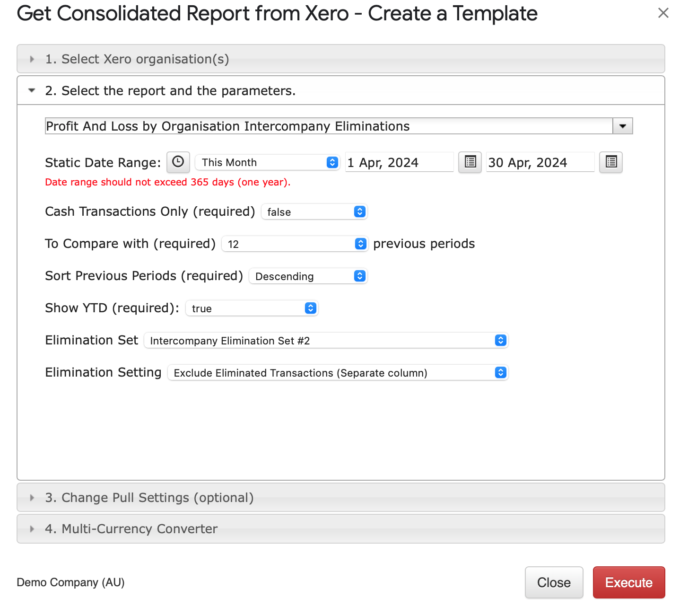The width and height of the screenshot is (697, 616).
Task: Select a different Elimination Set
Action: pos(326,341)
